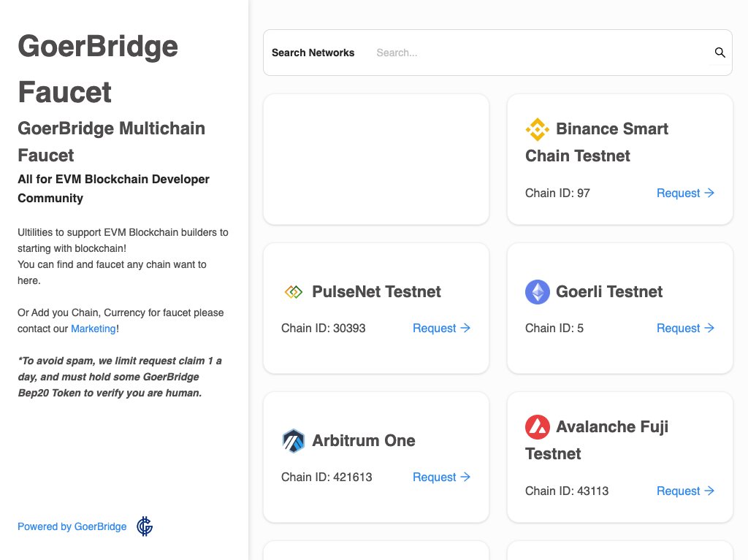Click the spam limit notice in italics
The width and height of the screenshot is (748, 560).
pyautogui.click(x=120, y=377)
